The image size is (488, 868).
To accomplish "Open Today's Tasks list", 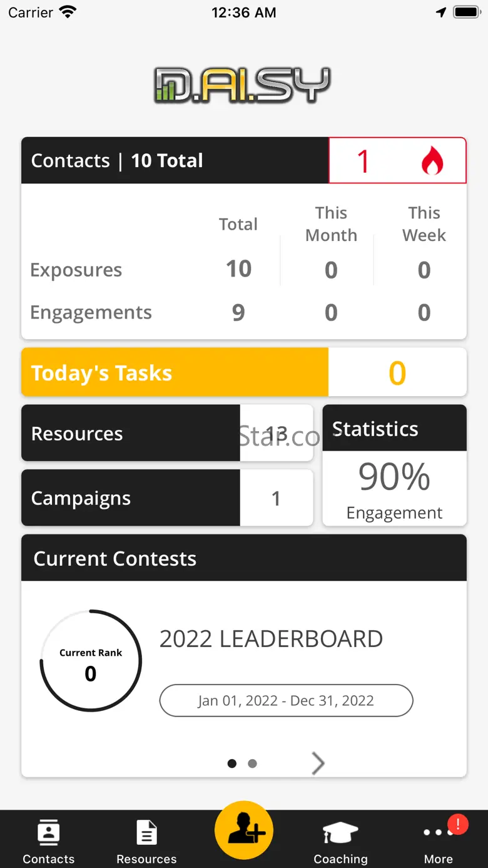I will point(175,373).
